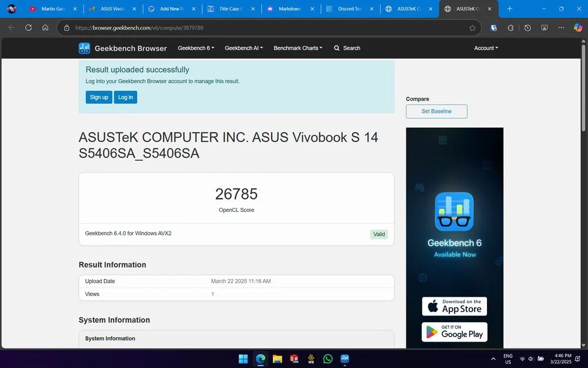This screenshot has width=588, height=368.
Task: Open new browser tab plus icon
Action: (x=509, y=9)
